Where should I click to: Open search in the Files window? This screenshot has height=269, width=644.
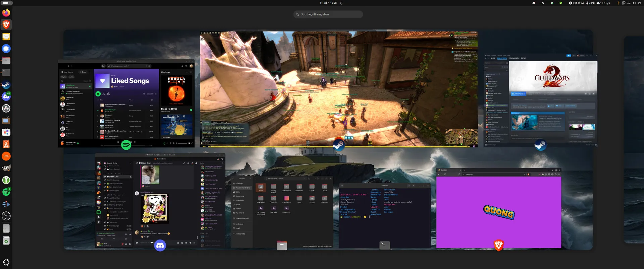tap(233, 179)
